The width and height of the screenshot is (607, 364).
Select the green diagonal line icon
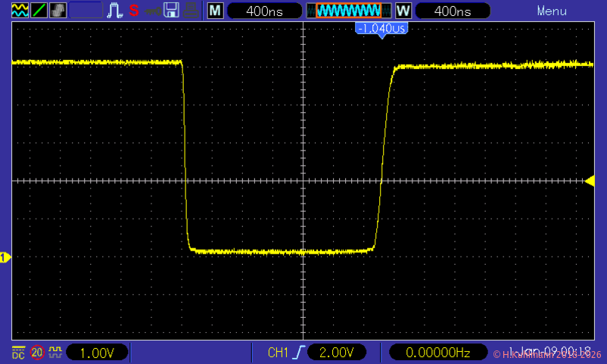point(39,11)
